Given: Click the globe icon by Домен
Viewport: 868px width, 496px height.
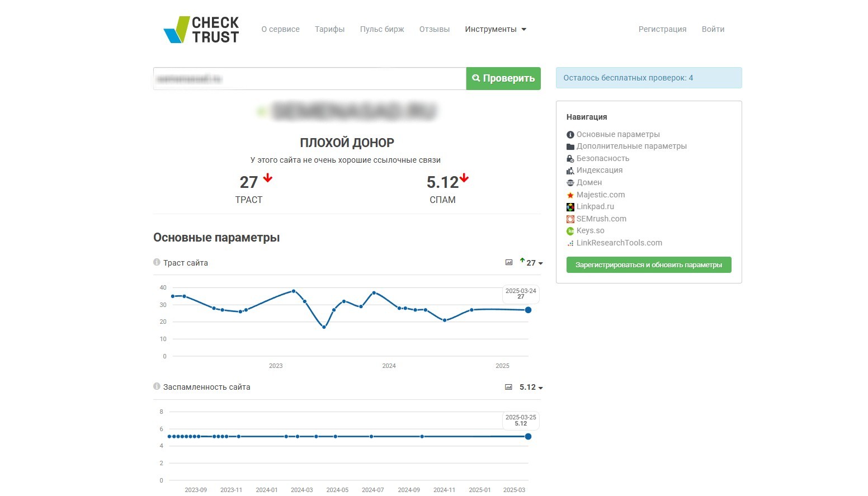Looking at the screenshot, I should 570,183.
